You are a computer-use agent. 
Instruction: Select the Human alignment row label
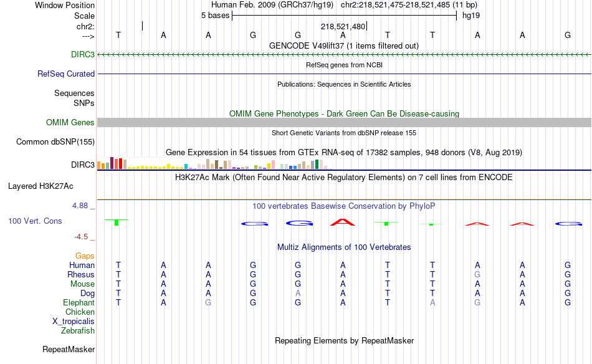[x=82, y=265]
